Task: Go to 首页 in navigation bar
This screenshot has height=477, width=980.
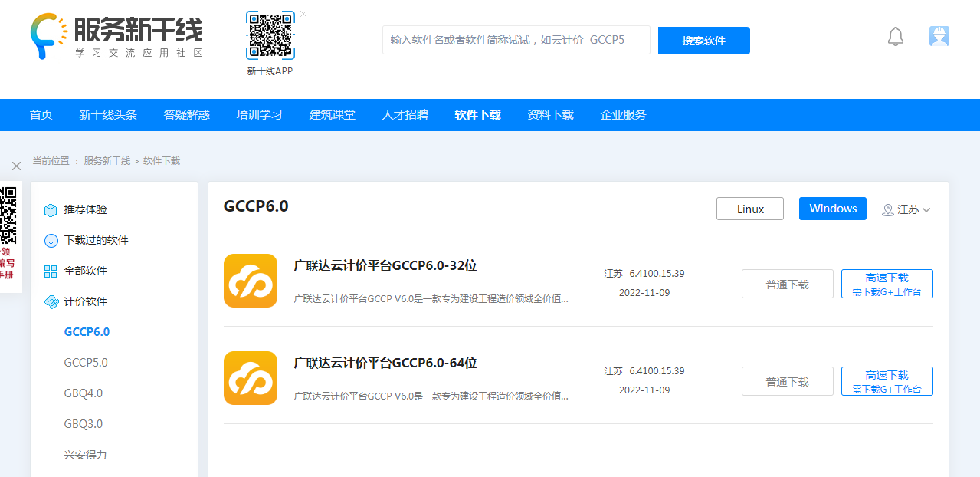Action: tap(41, 115)
